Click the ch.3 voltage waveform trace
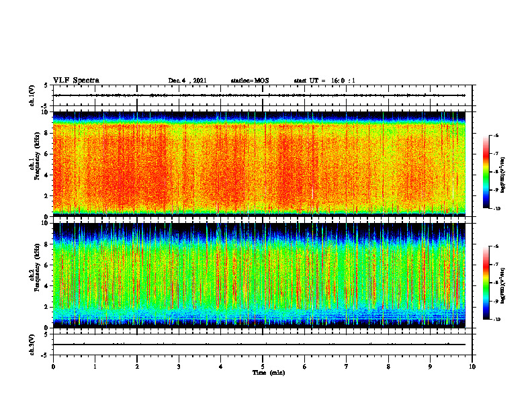532x411 pixels. (259, 345)
